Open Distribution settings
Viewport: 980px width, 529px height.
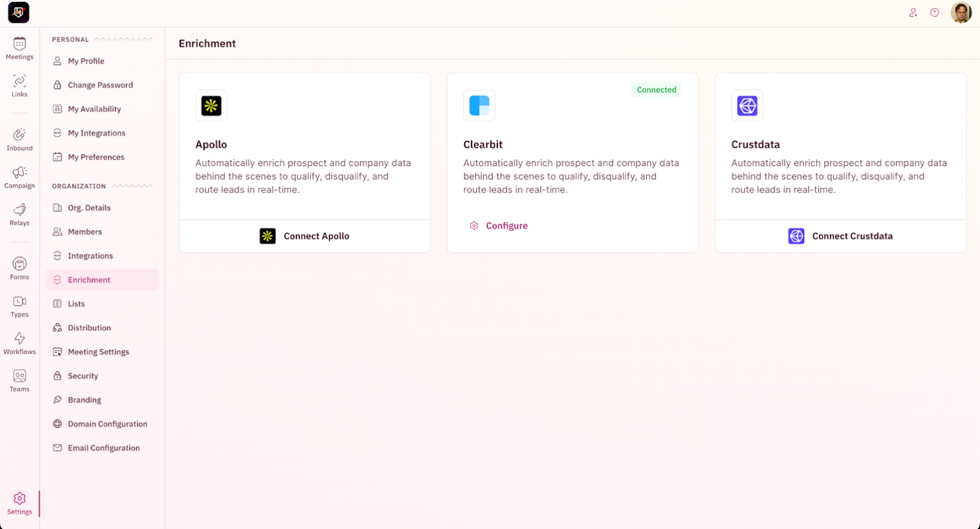coord(102,328)
